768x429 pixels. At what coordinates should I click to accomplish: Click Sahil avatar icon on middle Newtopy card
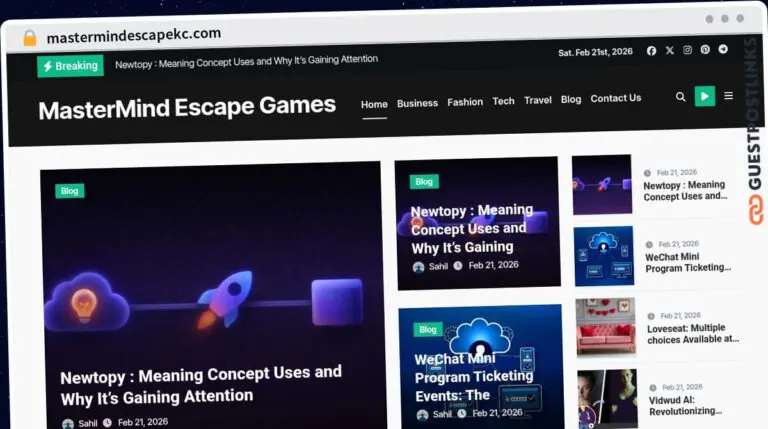(x=418, y=267)
